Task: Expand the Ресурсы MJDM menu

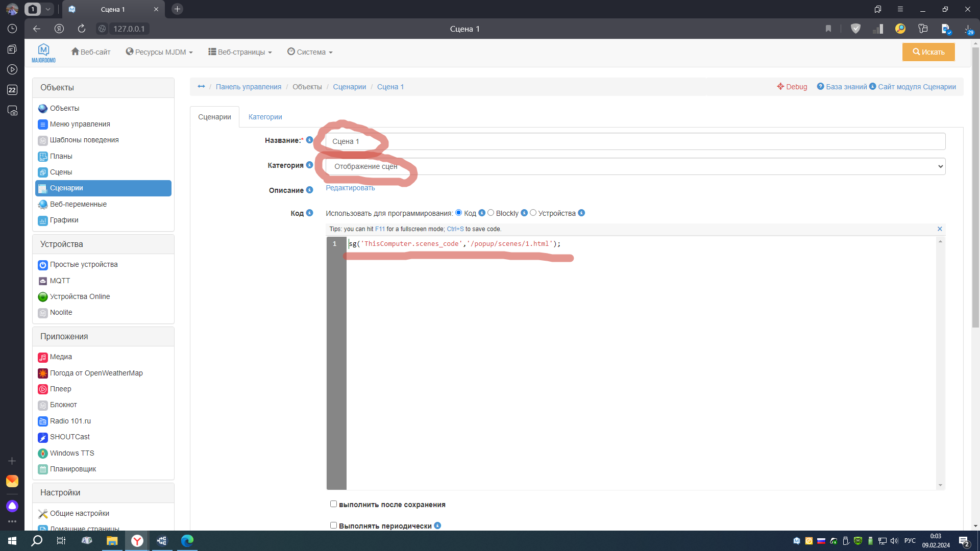Action: coord(159,52)
